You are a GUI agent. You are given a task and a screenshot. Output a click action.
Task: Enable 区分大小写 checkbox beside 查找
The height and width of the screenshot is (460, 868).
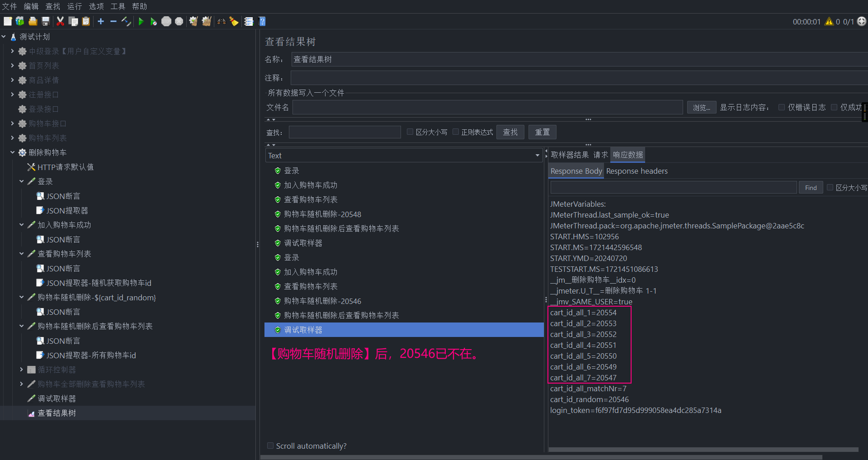click(x=410, y=132)
